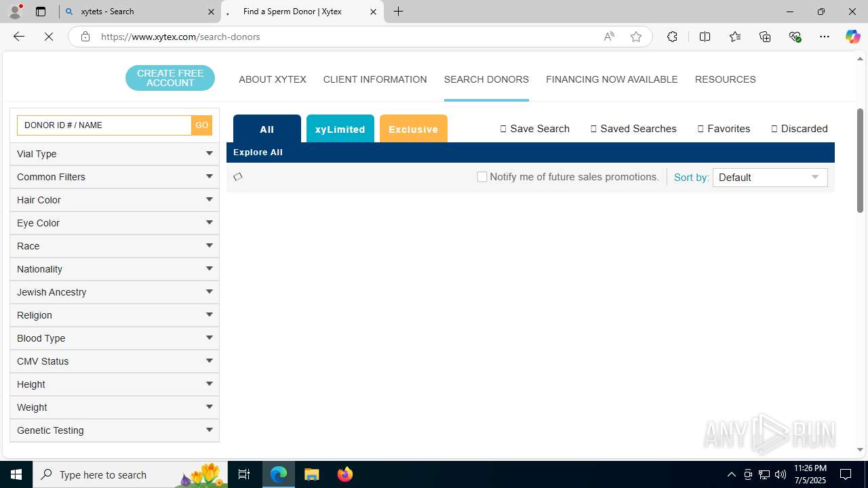The width and height of the screenshot is (868, 488).
Task: Expand the Vial Type filter
Action: click(x=115, y=154)
